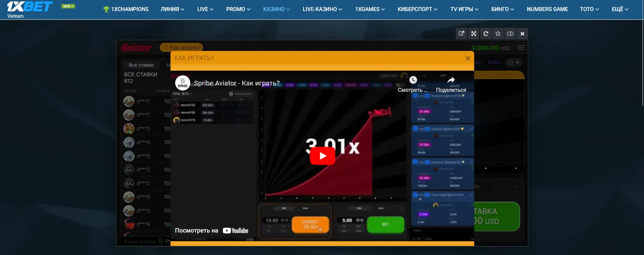Expand PROMO menu
644x255 pixels.
pyautogui.click(x=238, y=9)
